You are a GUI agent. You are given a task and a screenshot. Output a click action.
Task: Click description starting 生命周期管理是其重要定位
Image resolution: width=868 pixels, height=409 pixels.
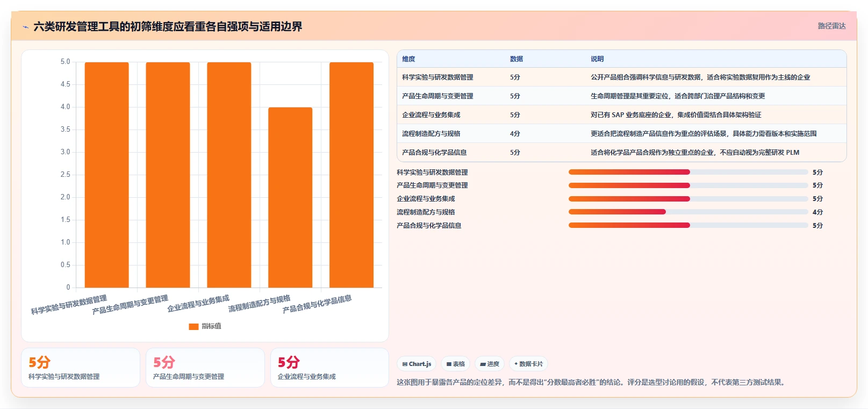tap(678, 96)
